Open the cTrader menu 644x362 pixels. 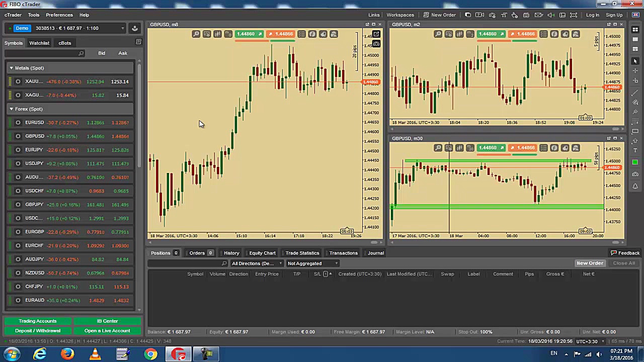[13, 15]
